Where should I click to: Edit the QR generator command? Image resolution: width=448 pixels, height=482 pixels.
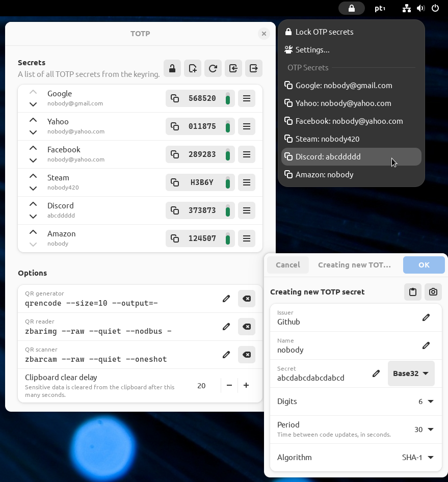(226, 299)
